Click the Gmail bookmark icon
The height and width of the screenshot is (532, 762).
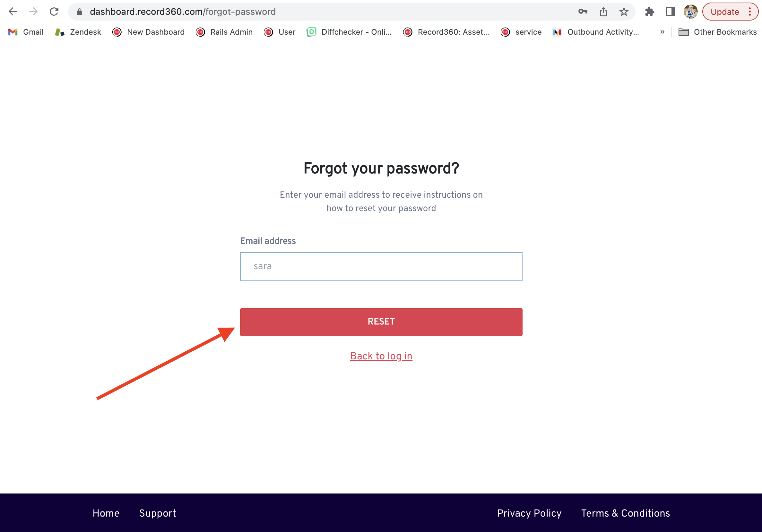pos(13,32)
